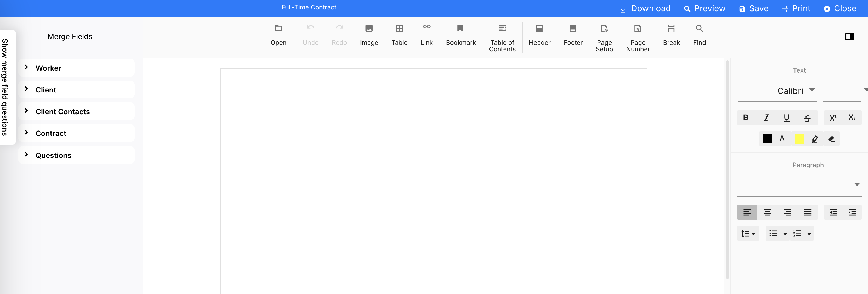Clear formatting with the eraser icon

coord(831,139)
